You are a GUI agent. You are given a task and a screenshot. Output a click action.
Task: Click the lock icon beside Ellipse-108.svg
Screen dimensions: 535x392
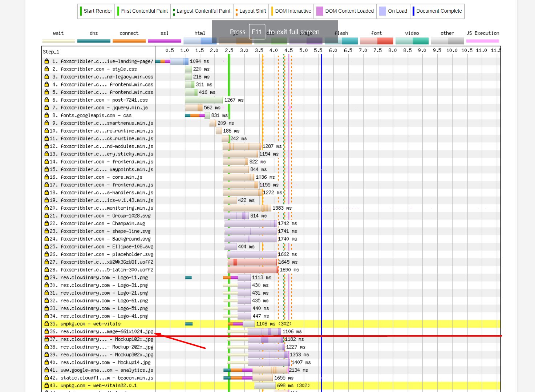click(46, 247)
